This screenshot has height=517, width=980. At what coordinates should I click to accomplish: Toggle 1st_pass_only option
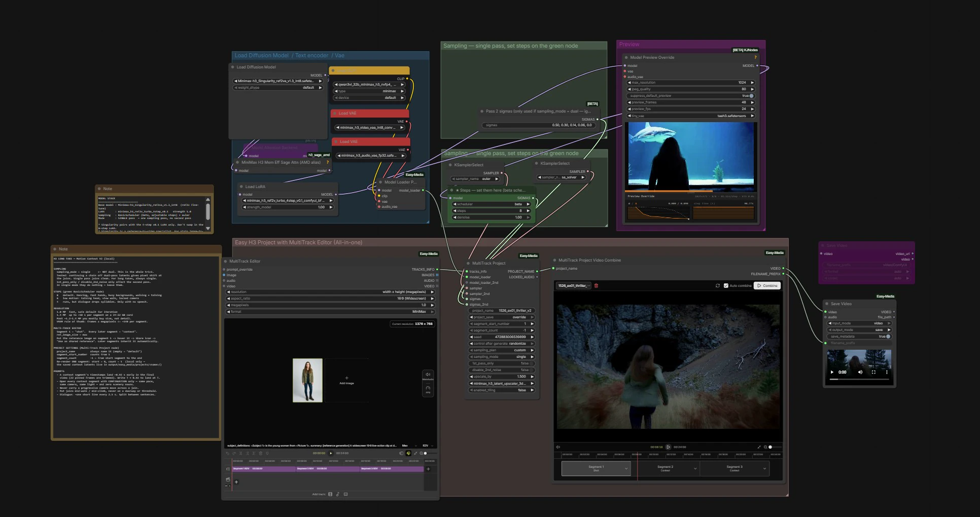(502, 363)
